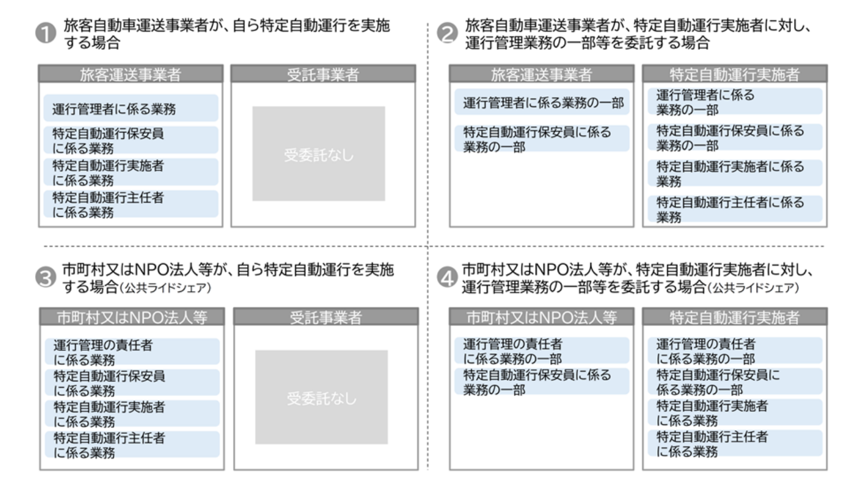Select 市町村又はNPO法人等 column header in section ③
The image size is (868, 481).
[132, 317]
